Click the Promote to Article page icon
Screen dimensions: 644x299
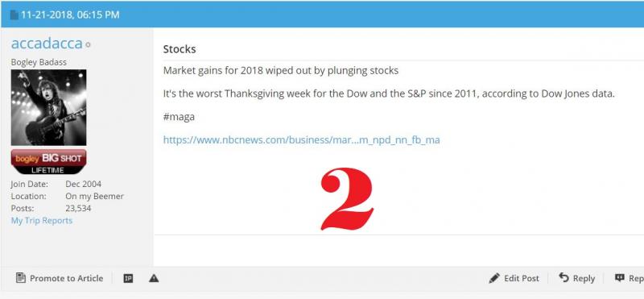pyautogui.click(x=21, y=278)
